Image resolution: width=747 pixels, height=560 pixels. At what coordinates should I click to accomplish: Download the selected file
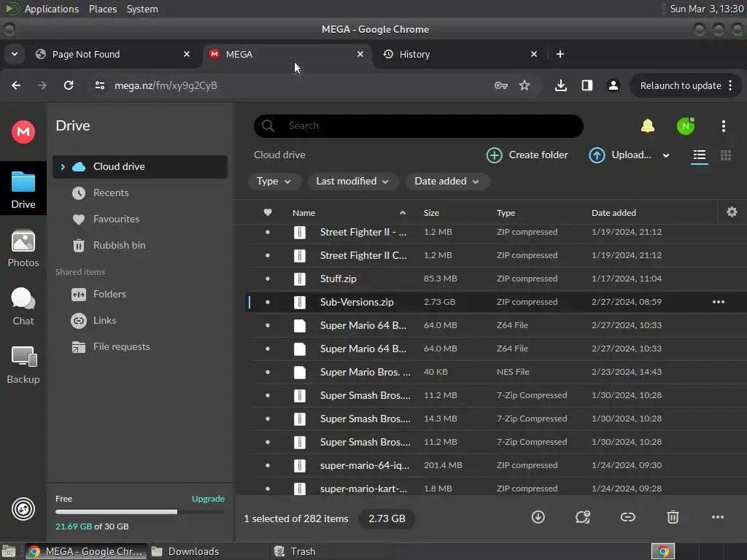(538, 517)
